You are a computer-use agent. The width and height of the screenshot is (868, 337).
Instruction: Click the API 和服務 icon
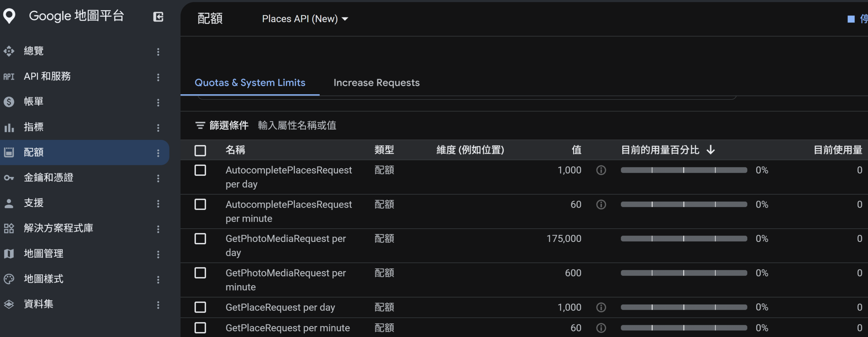tap(9, 76)
